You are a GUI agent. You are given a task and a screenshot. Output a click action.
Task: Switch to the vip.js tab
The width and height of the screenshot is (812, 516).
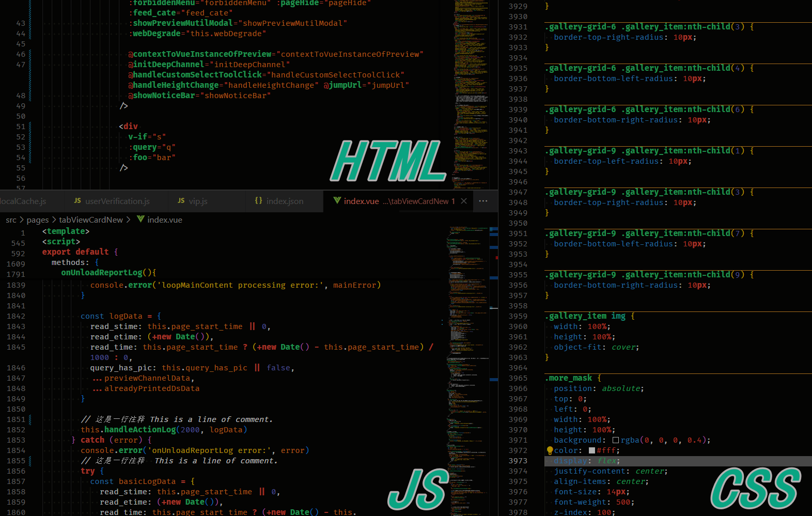pyautogui.click(x=207, y=201)
